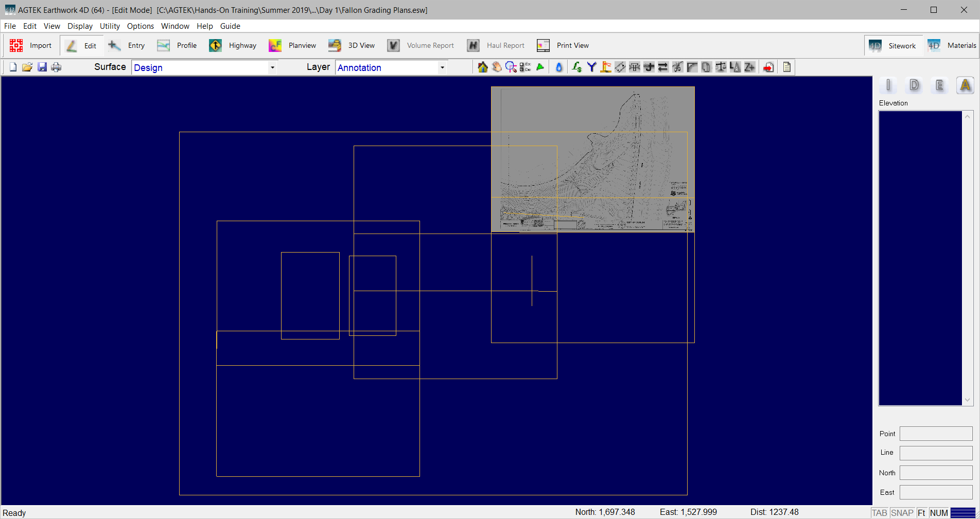Open the Display menu
This screenshot has height=519, width=980.
80,26
